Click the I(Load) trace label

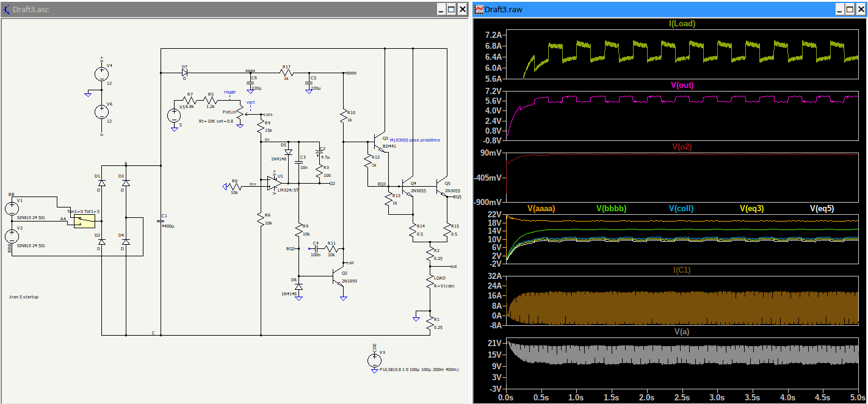pos(682,24)
